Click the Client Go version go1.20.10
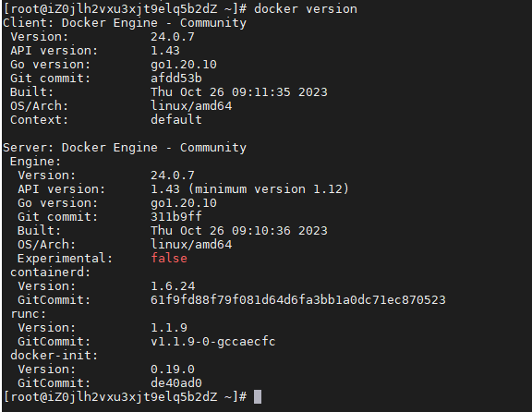Image resolution: width=532 pixels, height=412 pixels. click(x=184, y=65)
